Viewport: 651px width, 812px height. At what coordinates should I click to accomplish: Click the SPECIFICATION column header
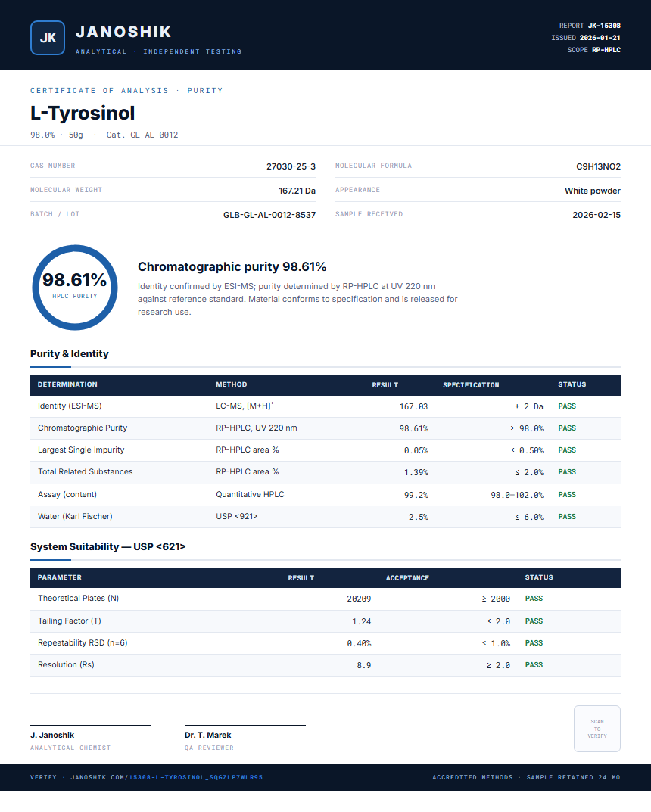[x=471, y=384]
